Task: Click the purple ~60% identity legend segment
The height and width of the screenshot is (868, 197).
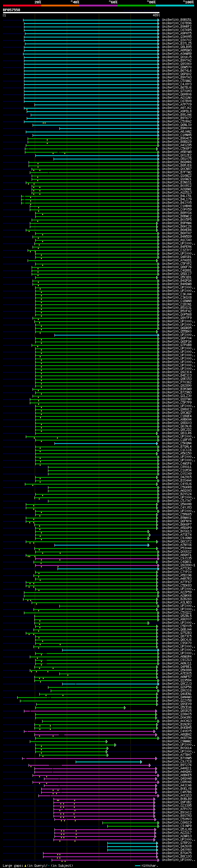Action: (x=98, y=6)
